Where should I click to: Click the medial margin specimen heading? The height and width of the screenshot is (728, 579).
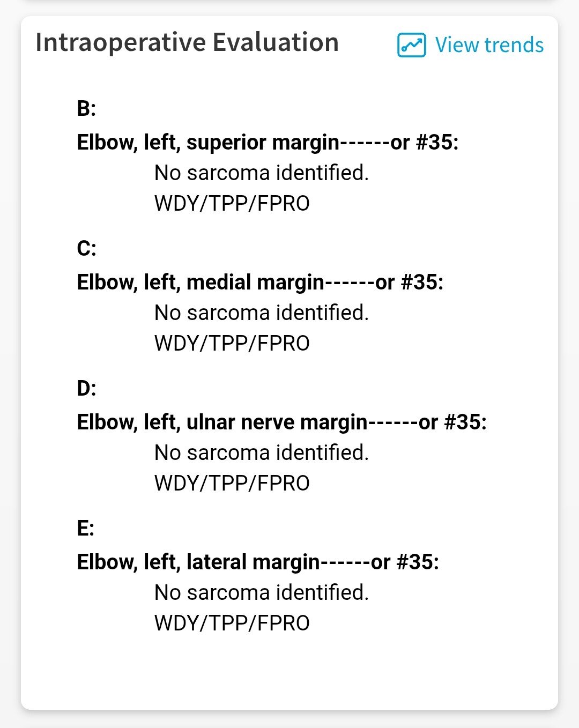(x=260, y=283)
